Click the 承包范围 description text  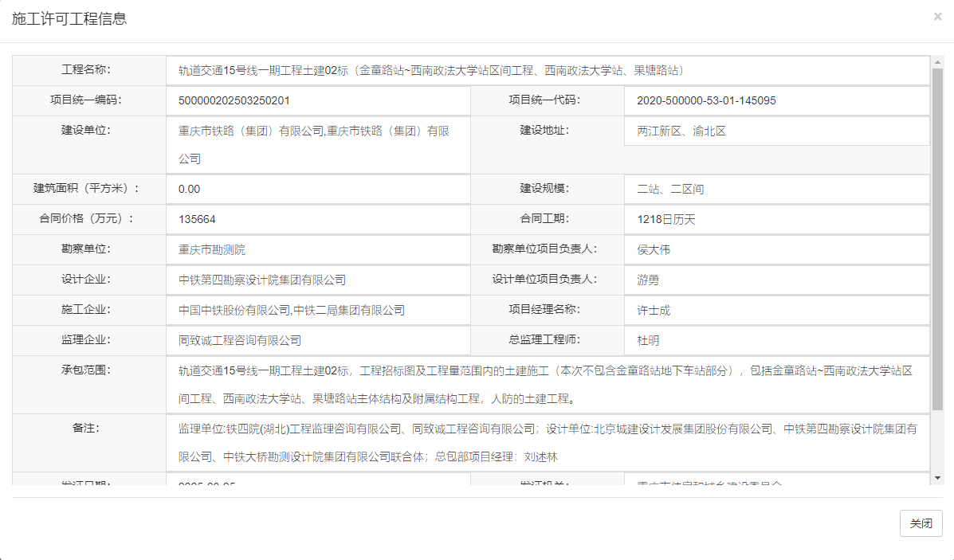click(545, 384)
